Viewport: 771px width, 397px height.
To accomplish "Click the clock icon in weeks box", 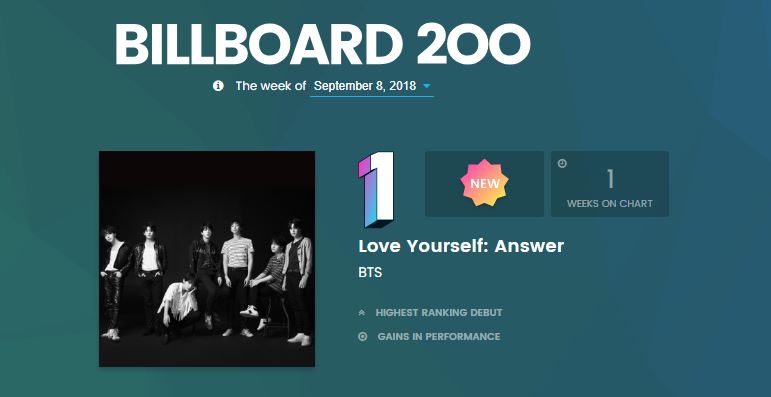I will point(562,164).
